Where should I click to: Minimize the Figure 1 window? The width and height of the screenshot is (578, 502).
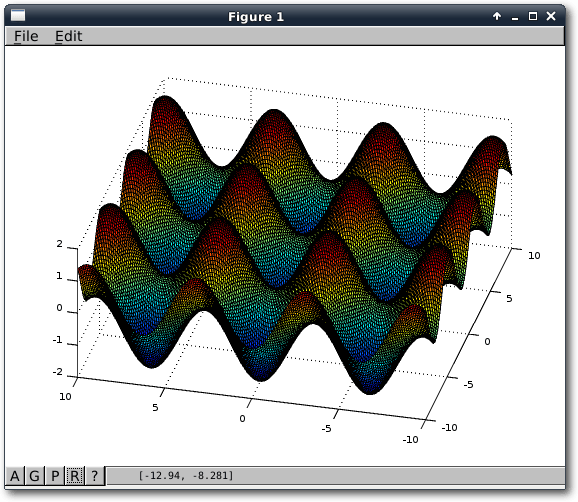(515, 17)
